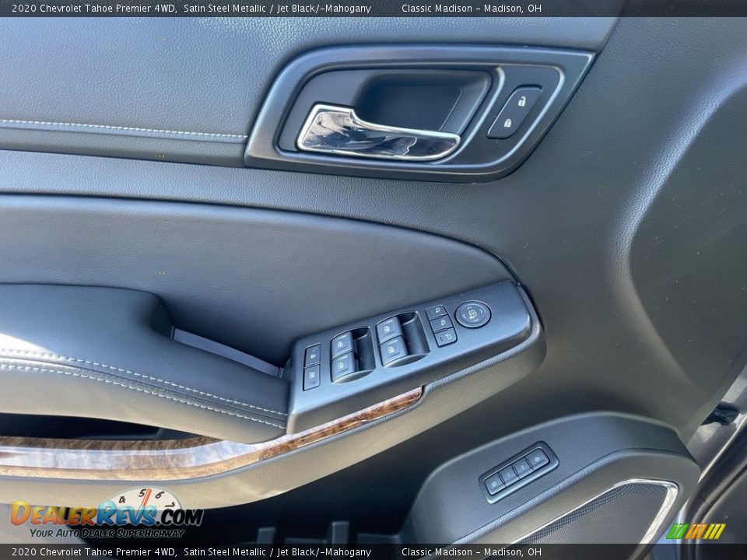The image size is (747, 560).
Task: Pull the chrome interior door handle
Action: [375, 135]
